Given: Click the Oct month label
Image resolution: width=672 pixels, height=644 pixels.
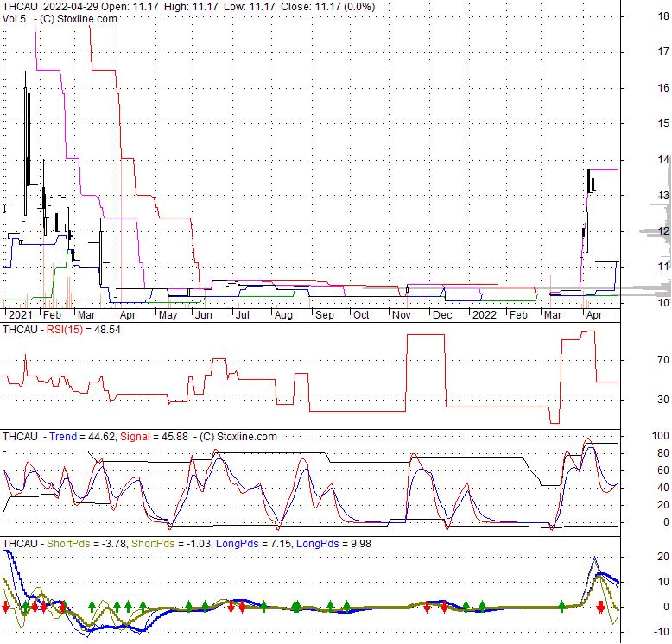Looking at the screenshot, I should point(361,315).
